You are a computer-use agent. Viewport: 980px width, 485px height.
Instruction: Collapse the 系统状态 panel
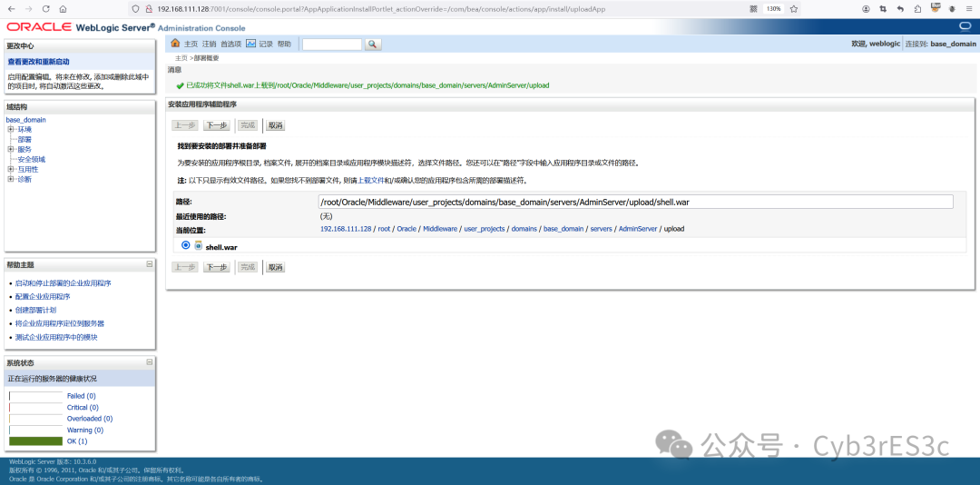[x=150, y=361]
